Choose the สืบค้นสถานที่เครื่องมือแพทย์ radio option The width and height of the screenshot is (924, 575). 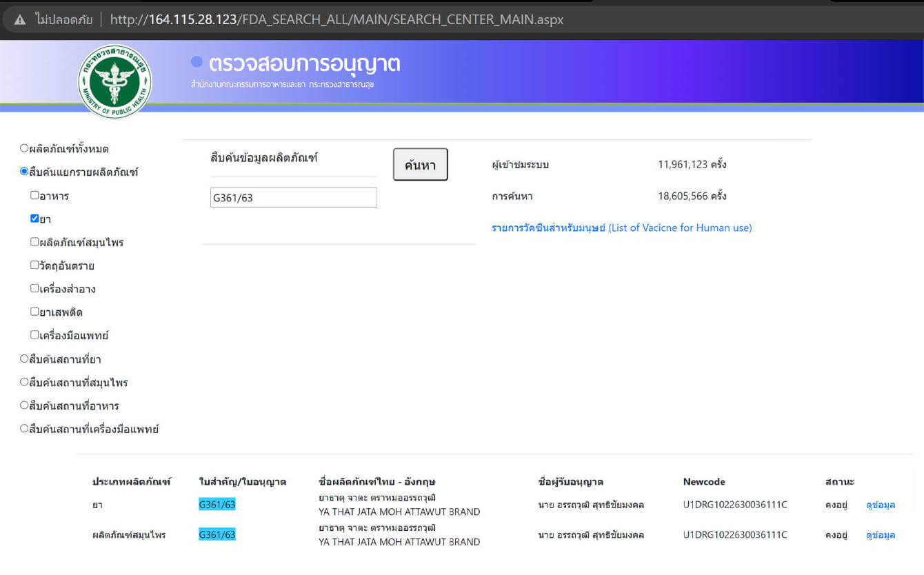pos(24,429)
